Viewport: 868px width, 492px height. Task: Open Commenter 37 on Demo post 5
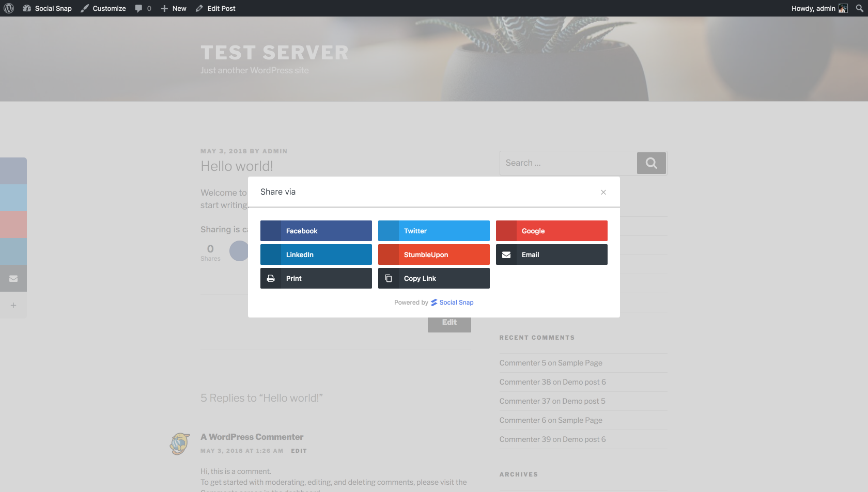[552, 401]
